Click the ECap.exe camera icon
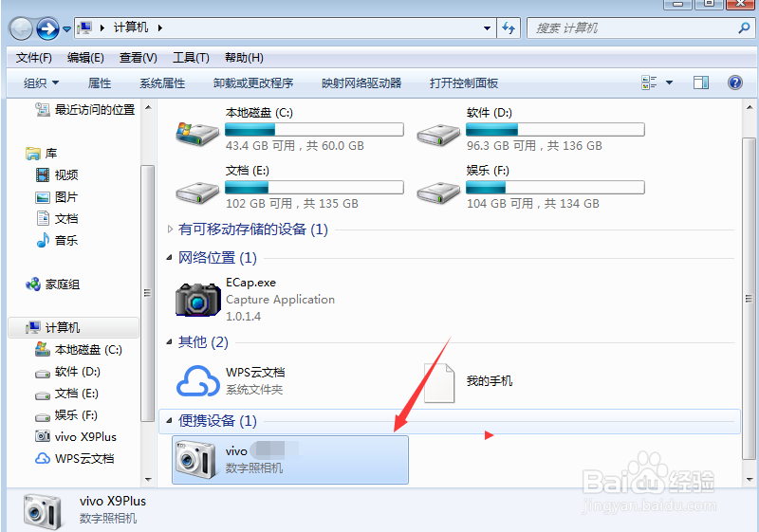Image resolution: width=759 pixels, height=532 pixels. [x=197, y=300]
